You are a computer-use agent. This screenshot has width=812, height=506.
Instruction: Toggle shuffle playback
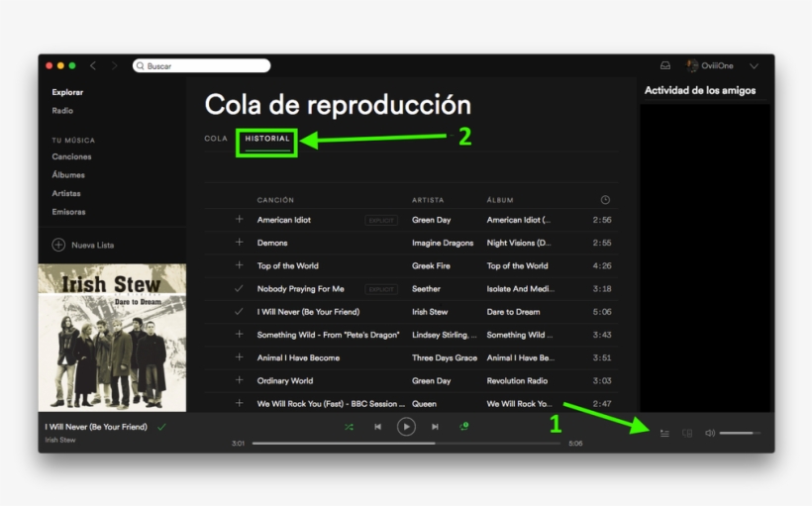pos(349,427)
